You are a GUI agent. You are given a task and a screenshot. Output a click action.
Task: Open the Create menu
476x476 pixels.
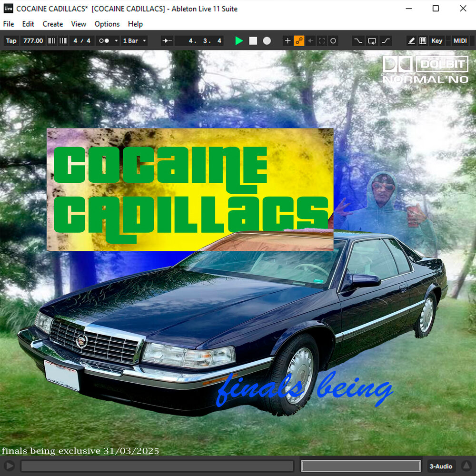[x=52, y=24]
